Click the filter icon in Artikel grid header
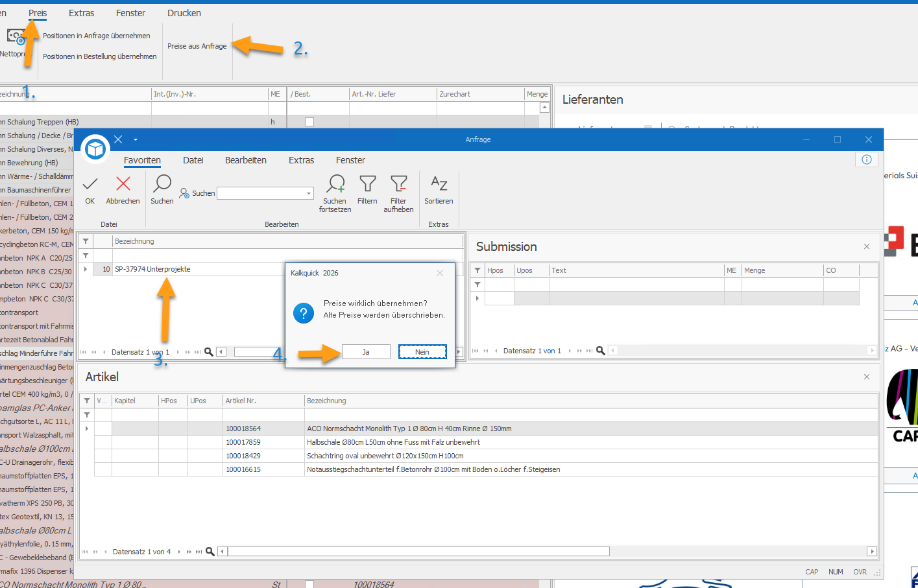 pyautogui.click(x=87, y=401)
